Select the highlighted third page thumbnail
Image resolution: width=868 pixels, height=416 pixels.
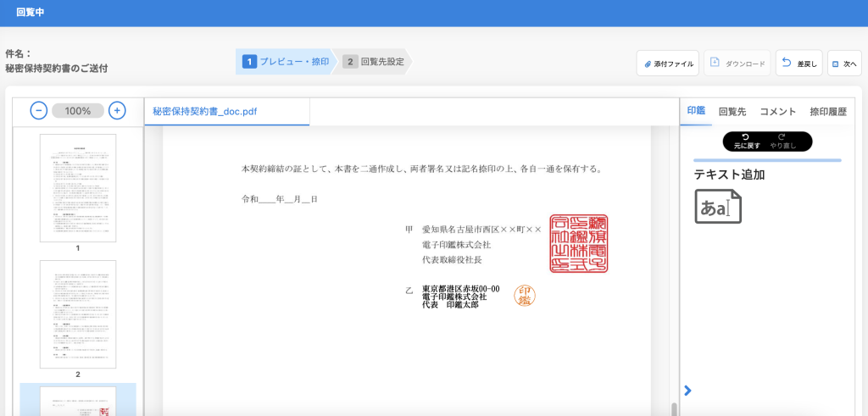coord(78,401)
